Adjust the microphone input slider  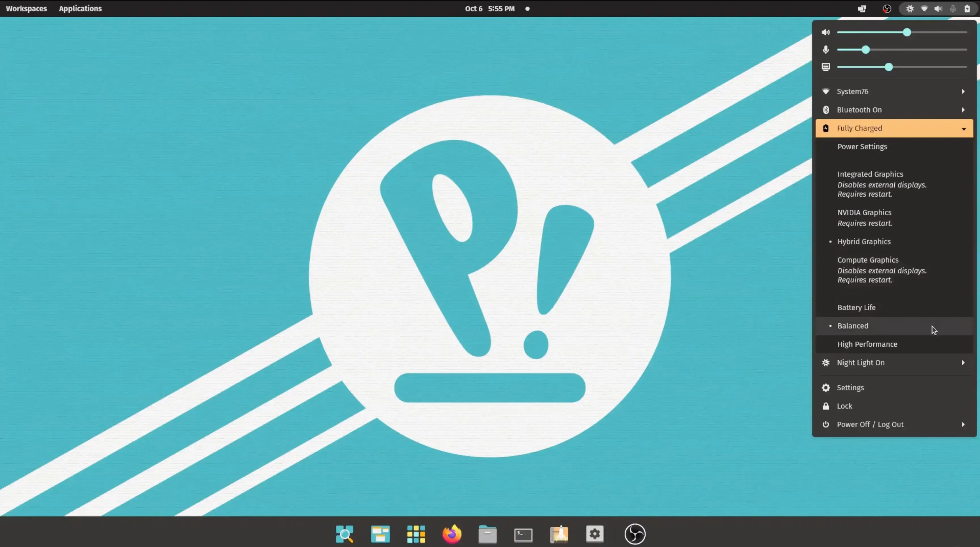(x=902, y=49)
